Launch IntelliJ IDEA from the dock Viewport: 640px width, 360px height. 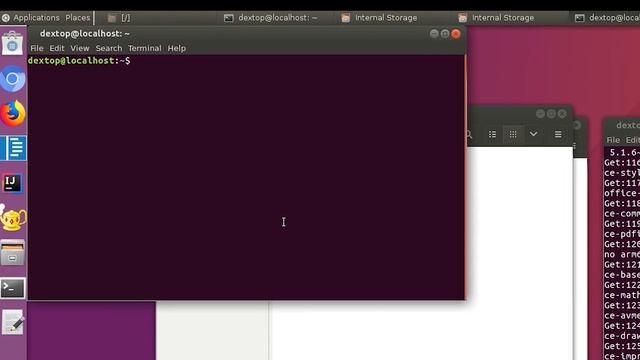coord(12,183)
